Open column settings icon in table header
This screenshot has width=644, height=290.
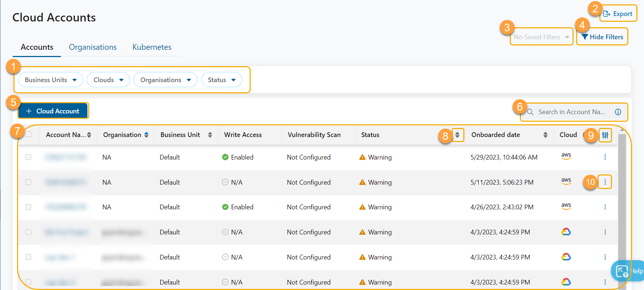(x=605, y=135)
